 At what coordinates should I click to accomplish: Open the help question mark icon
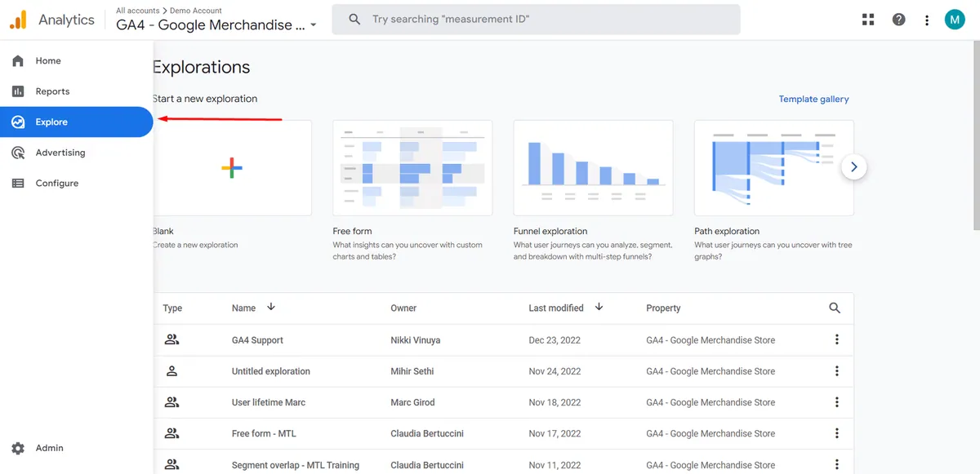[x=899, y=20]
